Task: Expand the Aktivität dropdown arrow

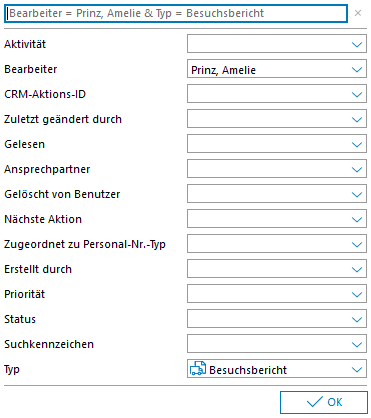Action: pos(357,44)
